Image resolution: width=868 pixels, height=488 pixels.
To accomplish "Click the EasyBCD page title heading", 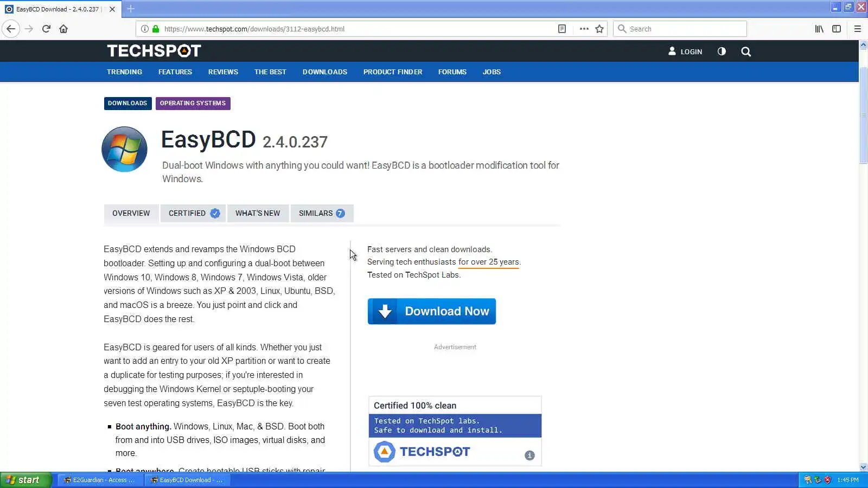I will click(208, 139).
